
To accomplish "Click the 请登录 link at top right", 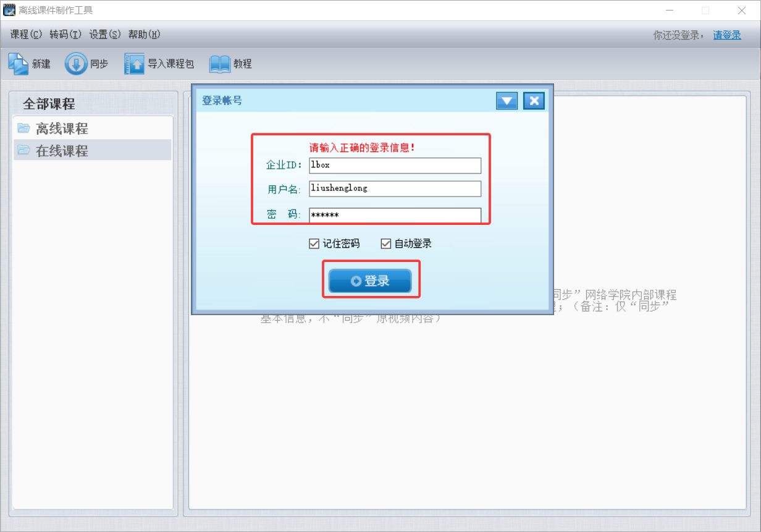I will pyautogui.click(x=726, y=35).
